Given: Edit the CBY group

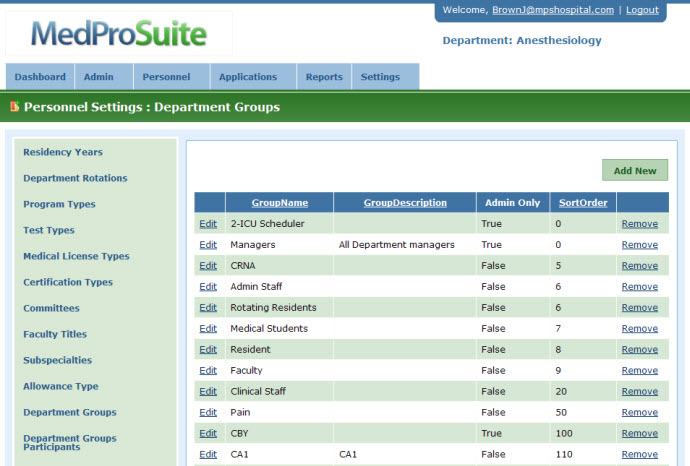Looking at the screenshot, I should click(208, 433).
